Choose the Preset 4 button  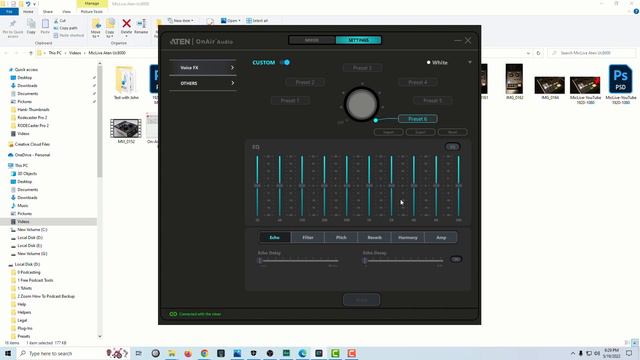[x=418, y=82]
